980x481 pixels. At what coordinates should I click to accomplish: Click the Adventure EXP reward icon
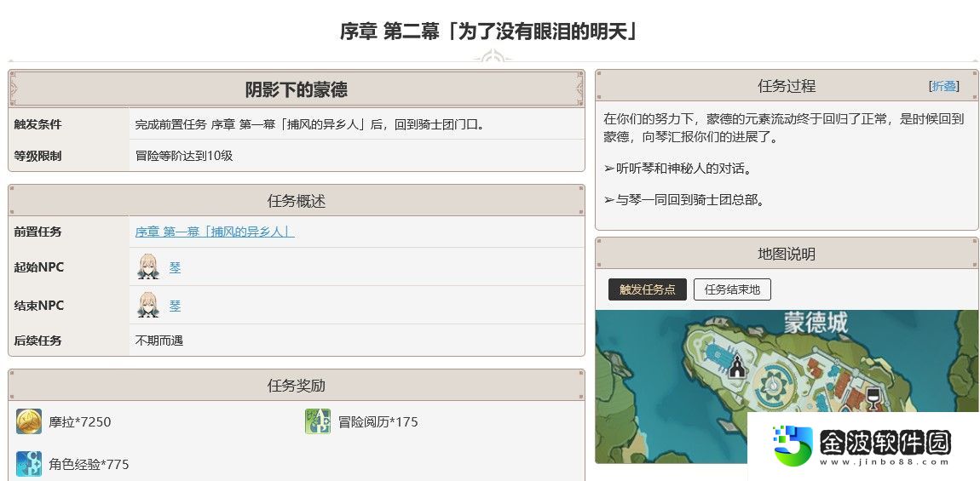coord(318,421)
